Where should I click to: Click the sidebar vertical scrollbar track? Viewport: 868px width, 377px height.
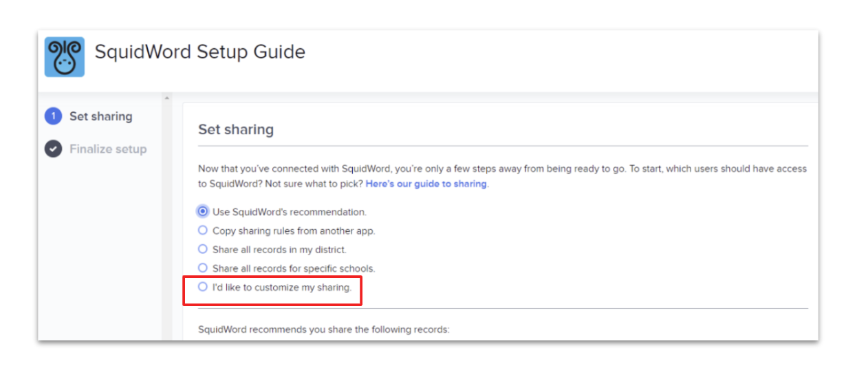click(x=165, y=220)
